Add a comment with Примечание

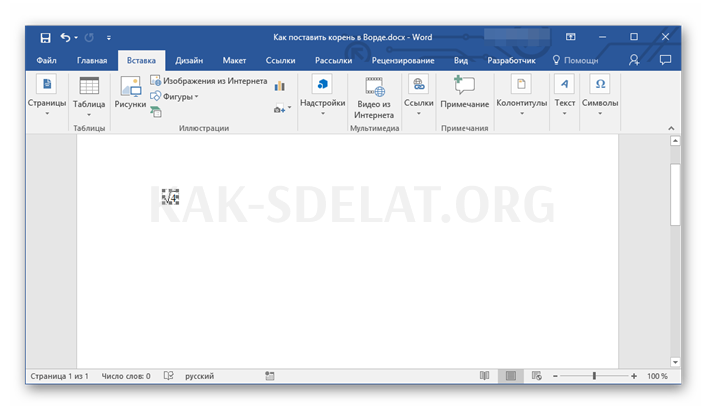465,93
